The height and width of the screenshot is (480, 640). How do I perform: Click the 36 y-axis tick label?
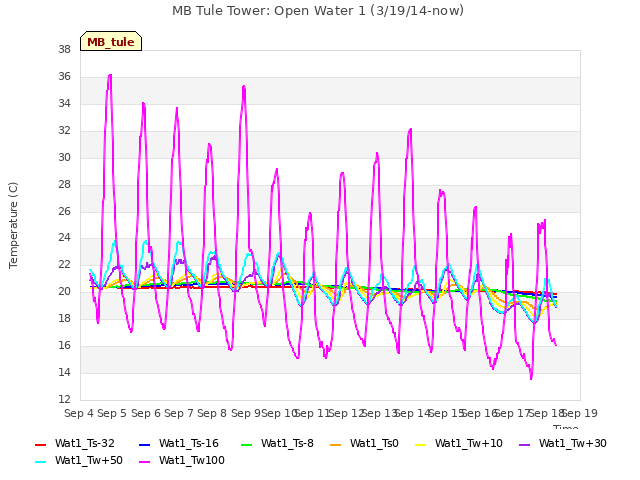[64, 76]
